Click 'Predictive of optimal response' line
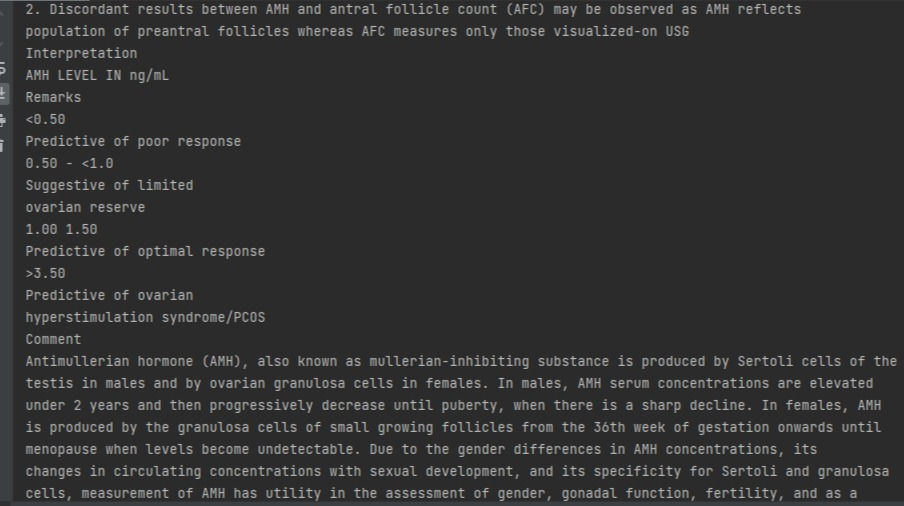Image resolution: width=904 pixels, height=506 pixels. coord(145,252)
